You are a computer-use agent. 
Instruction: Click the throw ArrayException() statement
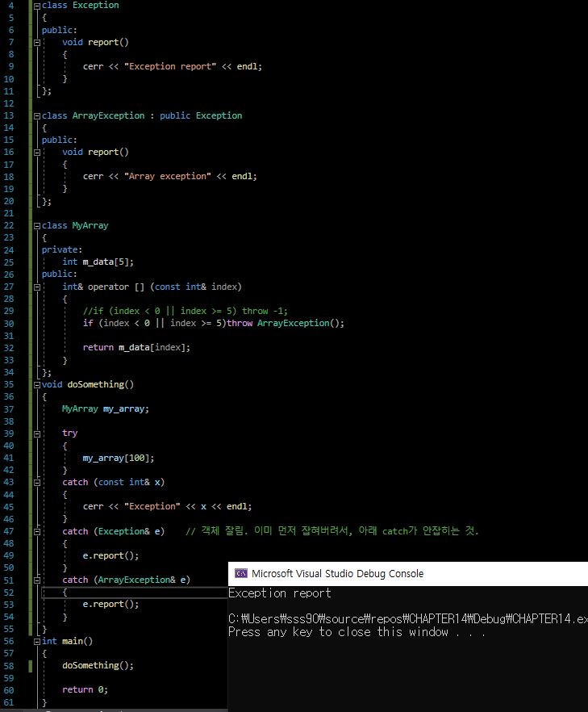point(286,323)
